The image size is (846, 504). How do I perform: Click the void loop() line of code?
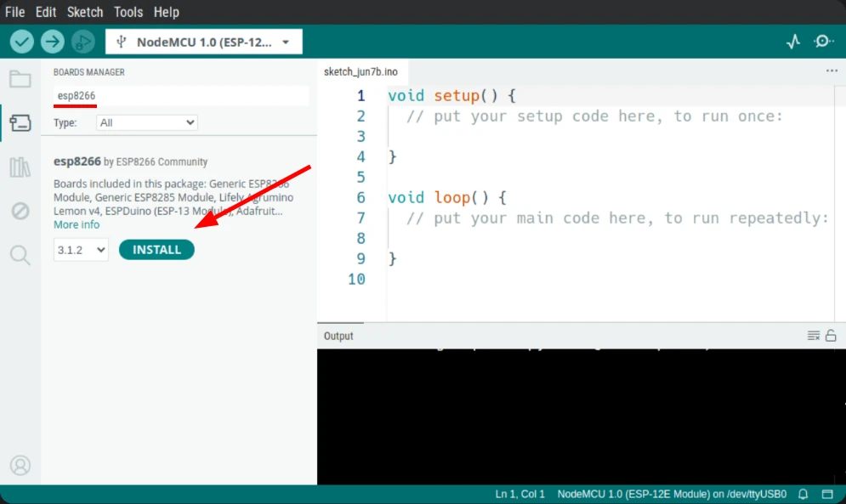tap(447, 197)
